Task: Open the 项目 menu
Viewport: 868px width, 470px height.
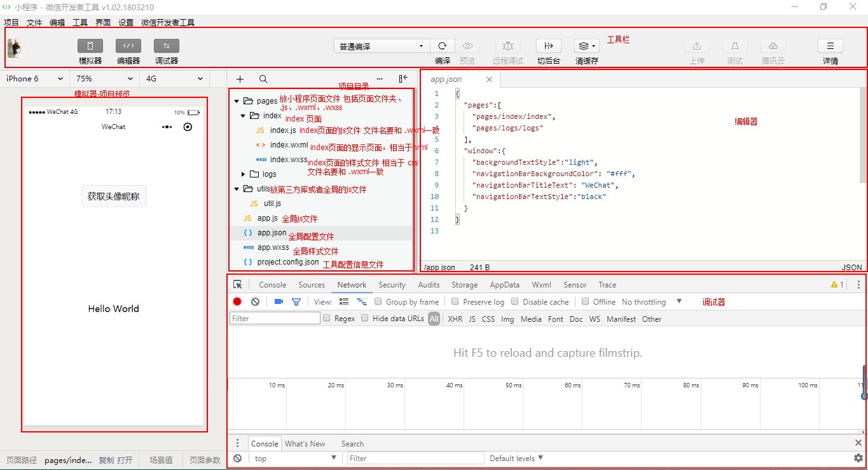Action: click(11, 22)
